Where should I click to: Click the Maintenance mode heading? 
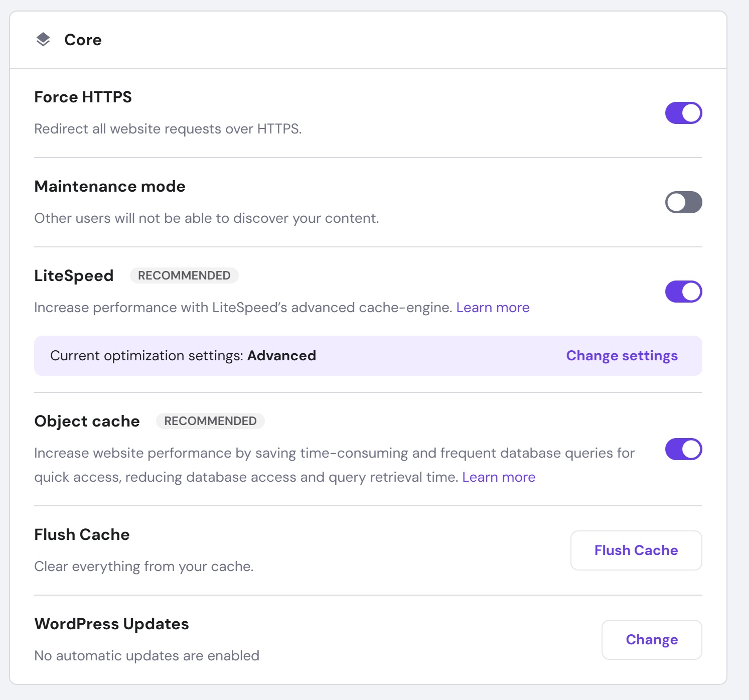(x=110, y=186)
